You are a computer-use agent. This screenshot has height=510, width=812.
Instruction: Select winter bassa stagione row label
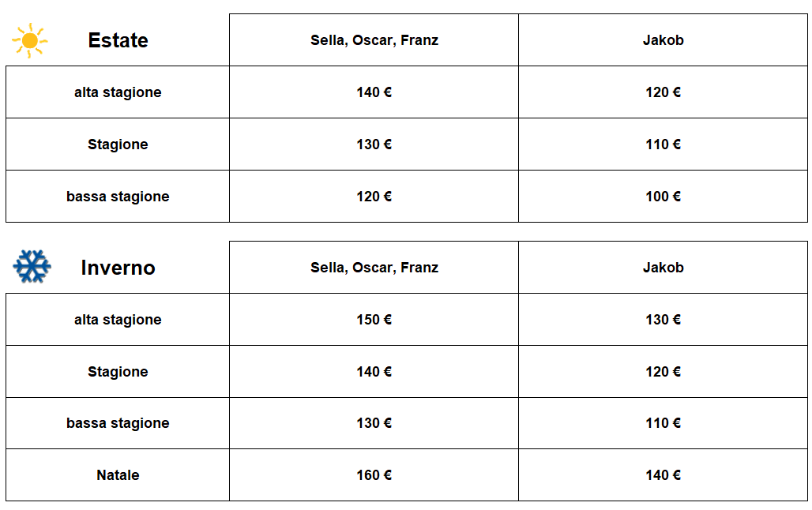coord(118,423)
